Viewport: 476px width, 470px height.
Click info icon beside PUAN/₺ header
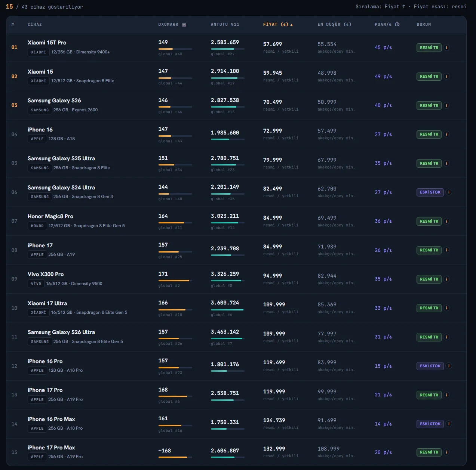tap(397, 24)
